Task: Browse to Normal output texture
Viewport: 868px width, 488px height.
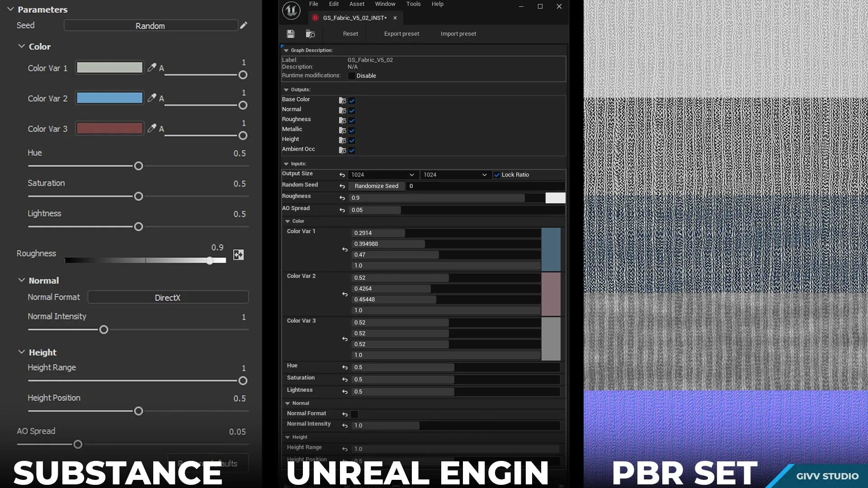Action: [x=343, y=111]
